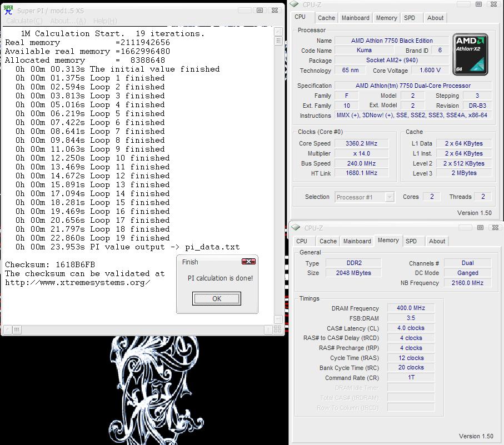The width and height of the screenshot is (504, 445).
Task: Maximize the upper CPU-Z window
Action: (x=478, y=4)
